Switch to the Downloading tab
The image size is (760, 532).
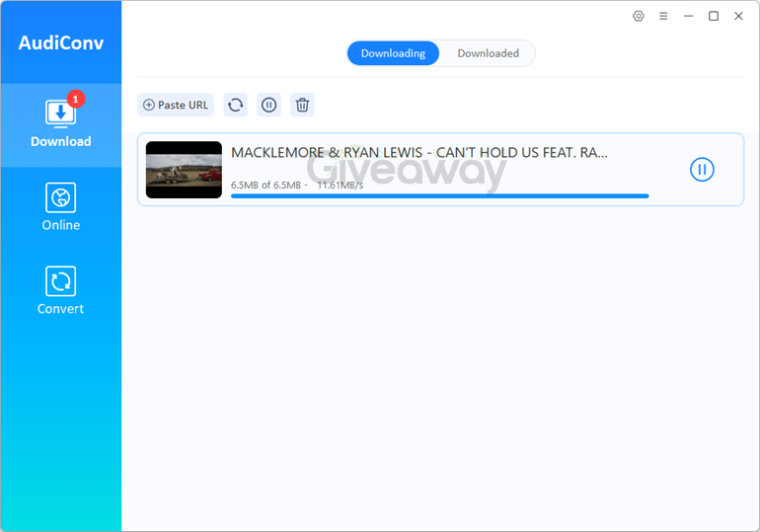point(393,53)
